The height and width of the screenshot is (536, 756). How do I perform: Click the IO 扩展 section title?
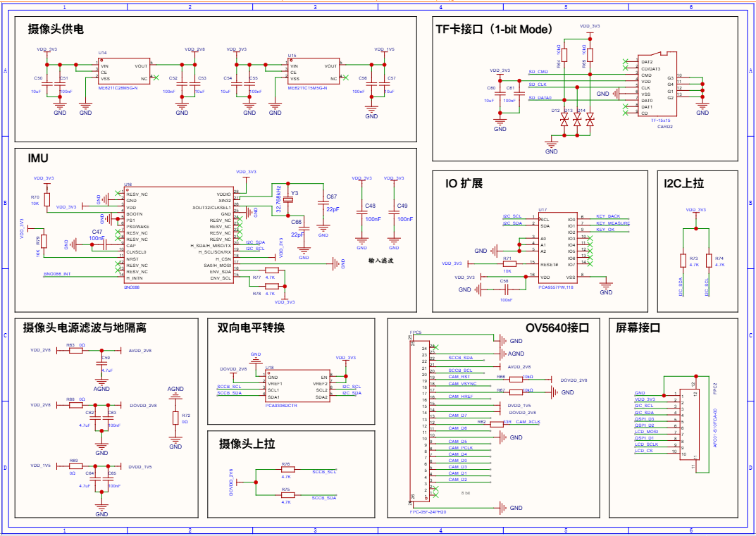coord(464,184)
